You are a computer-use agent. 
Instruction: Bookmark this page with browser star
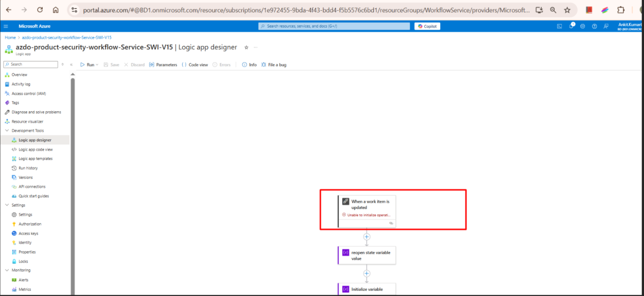pyautogui.click(x=567, y=10)
